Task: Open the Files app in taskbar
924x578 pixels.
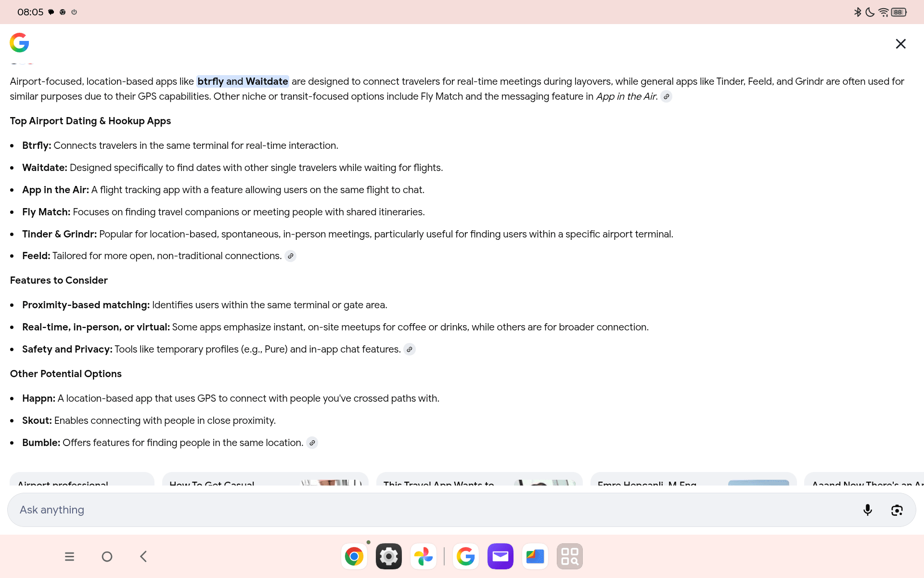Action: pyautogui.click(x=535, y=556)
